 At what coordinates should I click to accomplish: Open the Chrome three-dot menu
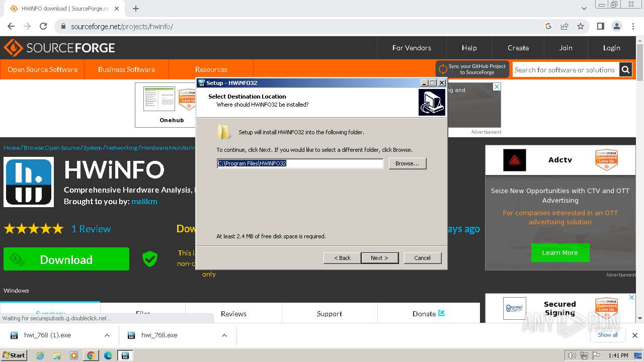point(633,26)
